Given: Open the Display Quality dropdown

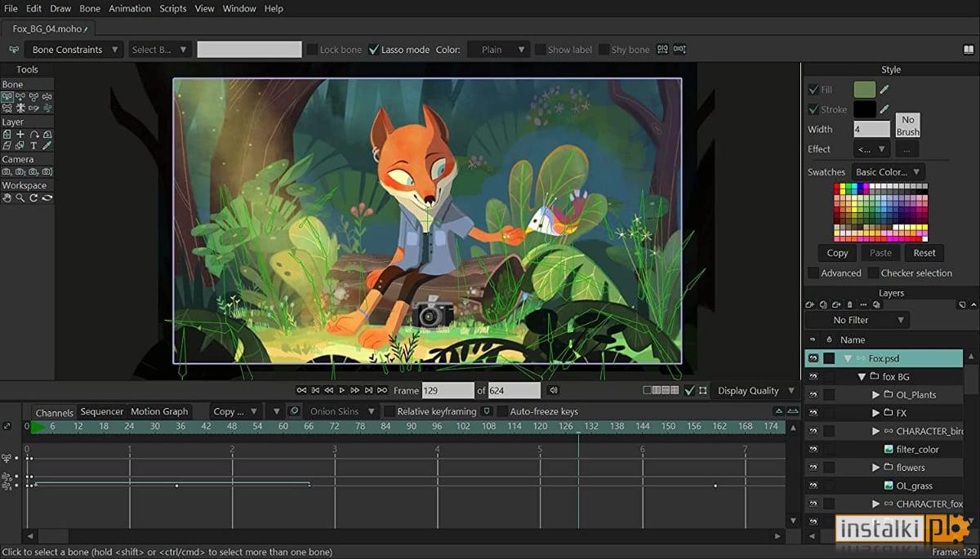Looking at the screenshot, I should pos(755,390).
